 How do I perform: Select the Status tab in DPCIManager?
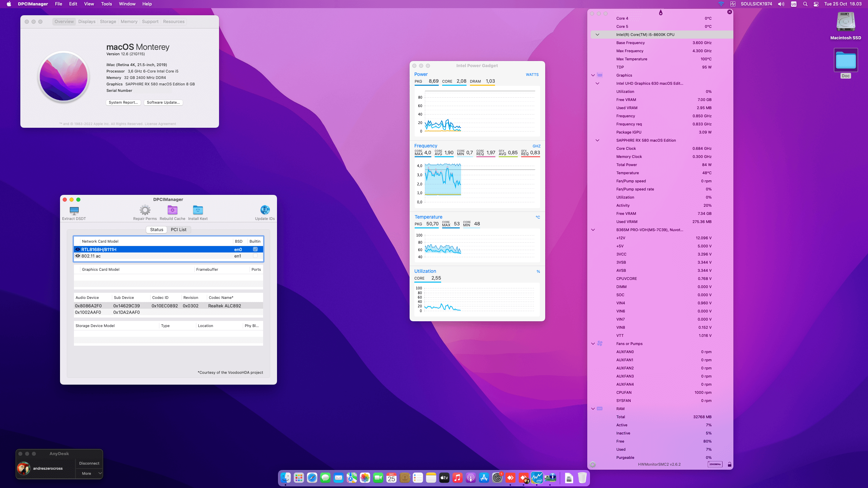pos(157,229)
